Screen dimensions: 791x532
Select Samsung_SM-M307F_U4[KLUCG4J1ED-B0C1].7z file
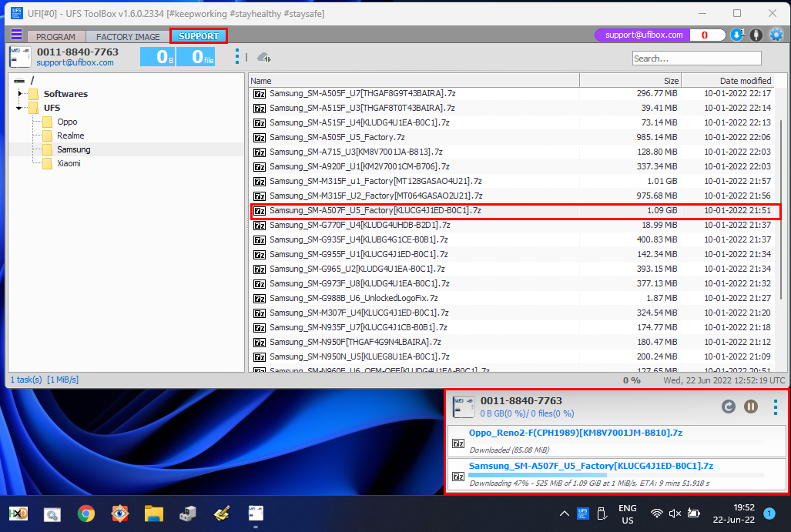click(x=511, y=313)
